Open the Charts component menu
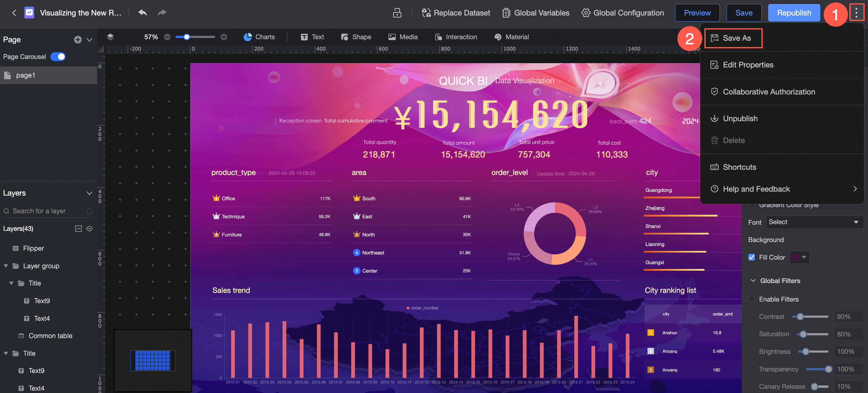 pos(259,37)
